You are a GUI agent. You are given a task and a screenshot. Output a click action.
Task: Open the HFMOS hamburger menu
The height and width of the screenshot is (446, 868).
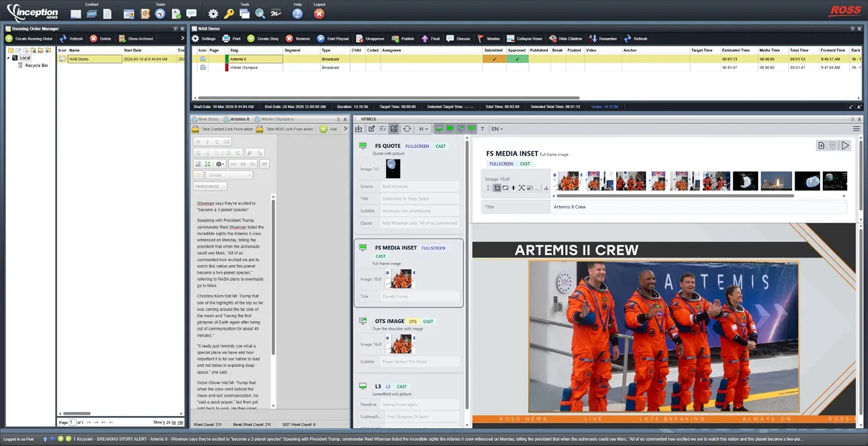pyautogui.click(x=856, y=129)
